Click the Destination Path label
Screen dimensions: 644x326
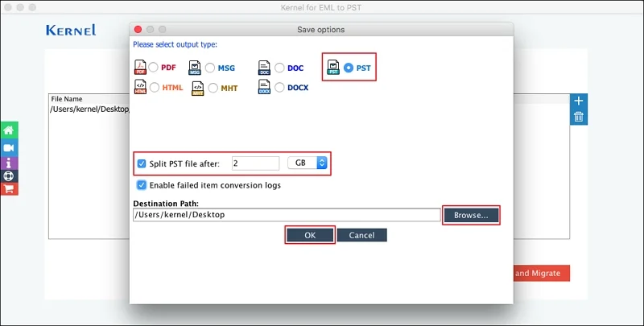pos(166,204)
